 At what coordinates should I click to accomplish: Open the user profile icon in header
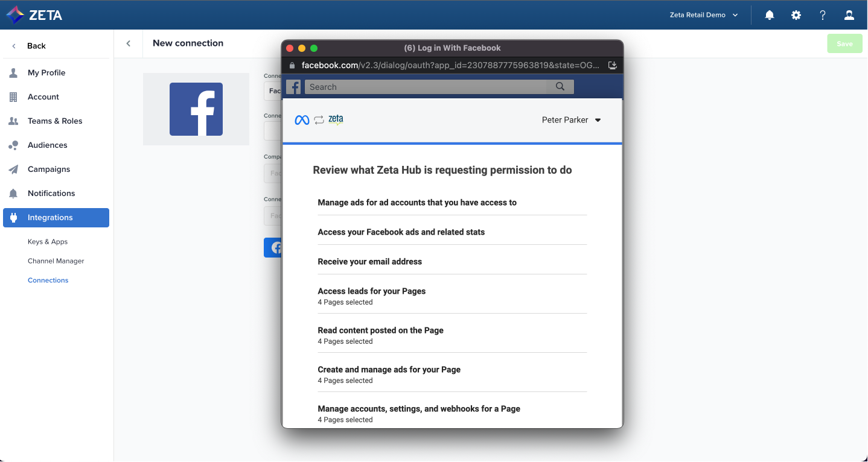click(849, 15)
